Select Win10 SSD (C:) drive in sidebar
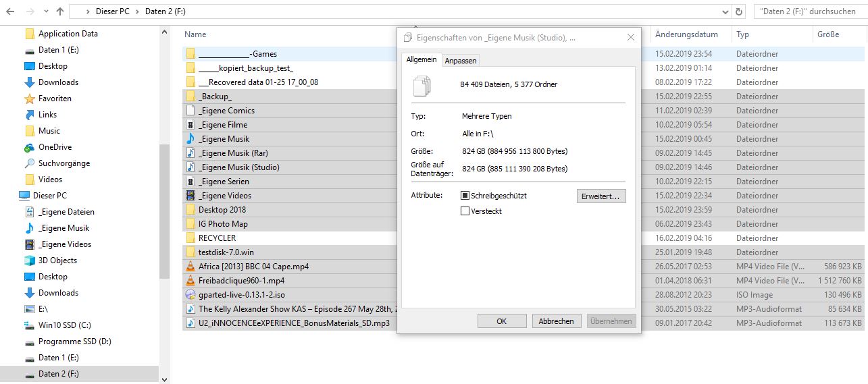The width and height of the screenshot is (868, 384). click(64, 325)
